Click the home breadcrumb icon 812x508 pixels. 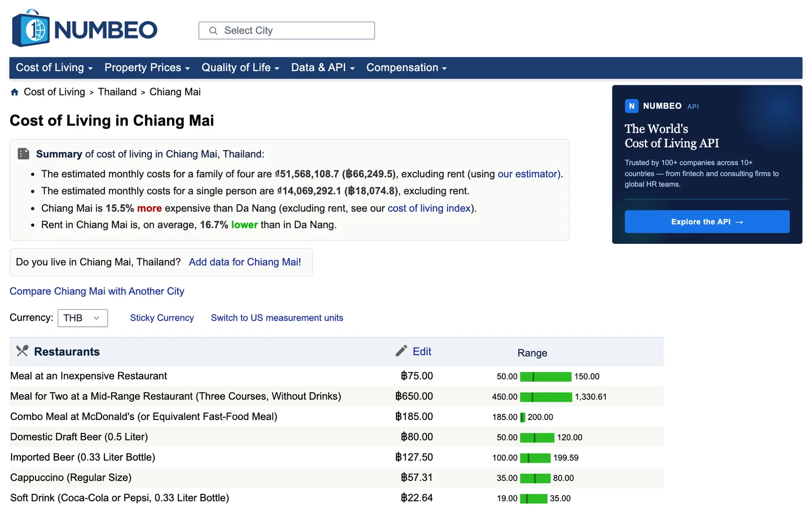pos(15,92)
